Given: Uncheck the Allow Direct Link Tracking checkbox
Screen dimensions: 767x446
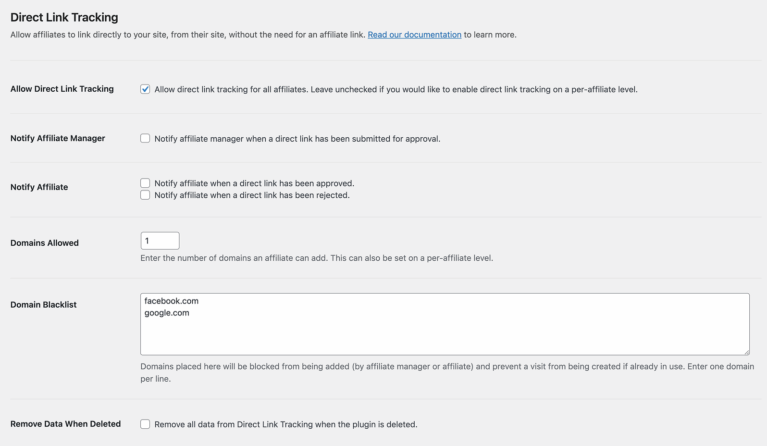Looking at the screenshot, I should pyautogui.click(x=145, y=89).
